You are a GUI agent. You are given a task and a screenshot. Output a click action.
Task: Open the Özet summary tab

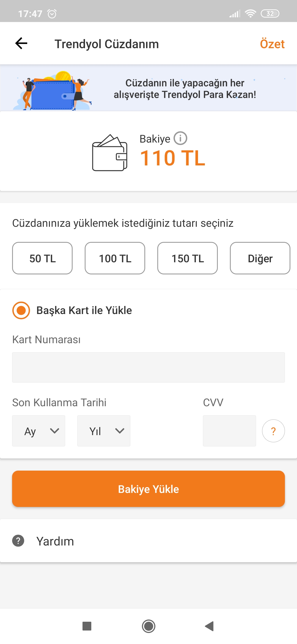[272, 44]
